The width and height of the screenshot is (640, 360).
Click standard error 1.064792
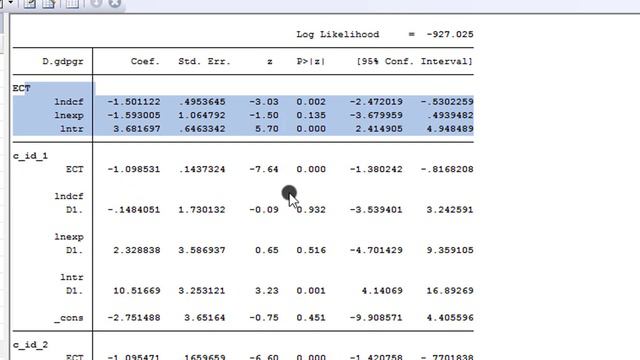pos(202,116)
